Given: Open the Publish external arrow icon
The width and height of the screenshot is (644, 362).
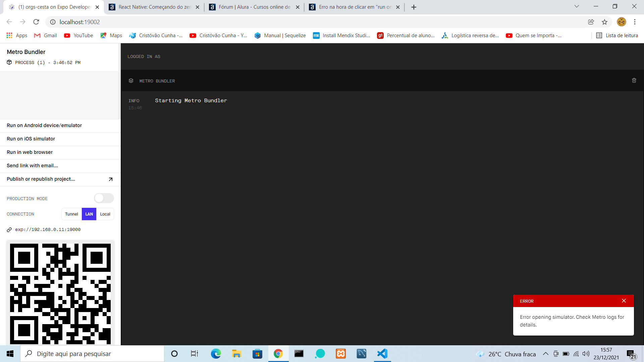Looking at the screenshot, I should [111, 179].
